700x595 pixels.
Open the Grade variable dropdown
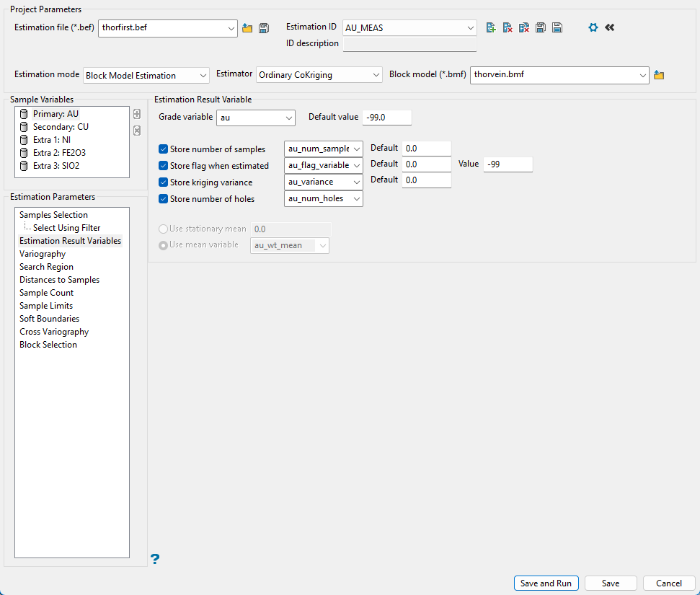(x=256, y=118)
